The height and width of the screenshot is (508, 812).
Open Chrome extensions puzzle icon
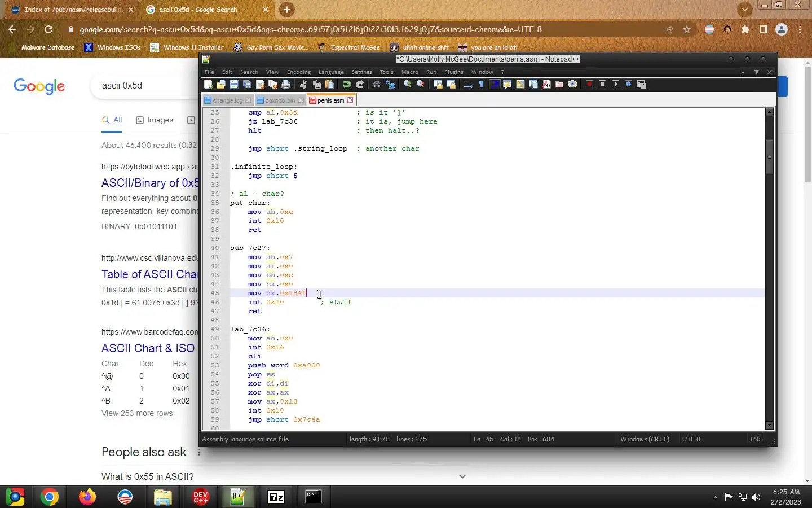click(x=745, y=29)
